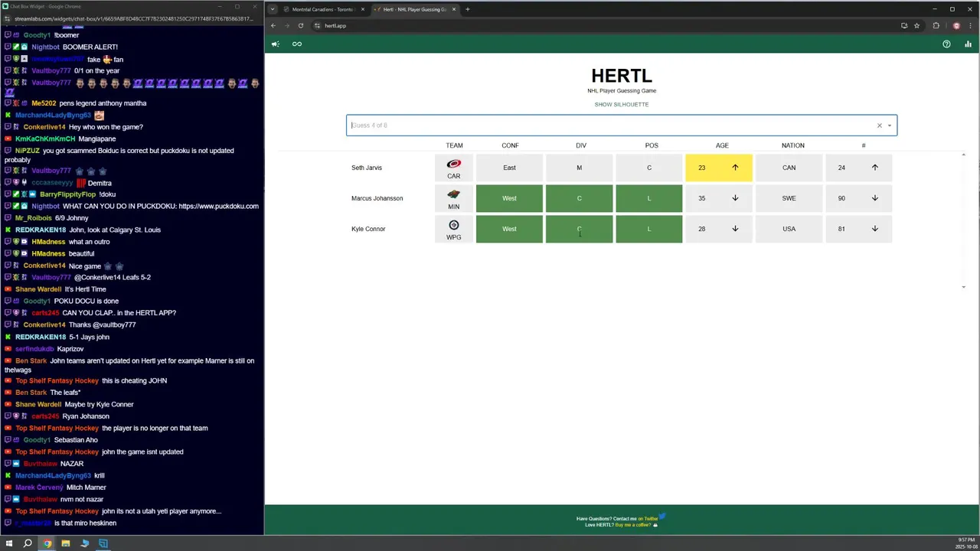Image resolution: width=980 pixels, height=551 pixels.
Task: Open the Chrome three-dot menu
Action: (x=970, y=25)
